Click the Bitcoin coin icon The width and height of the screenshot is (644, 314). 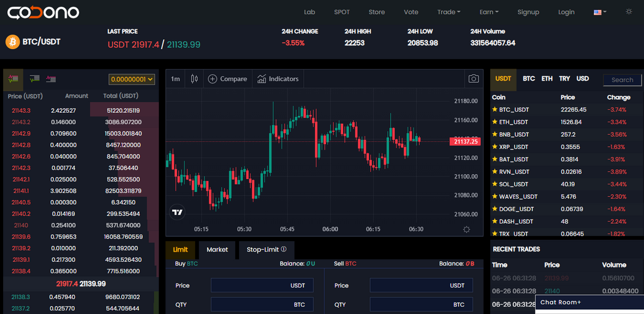tap(13, 42)
